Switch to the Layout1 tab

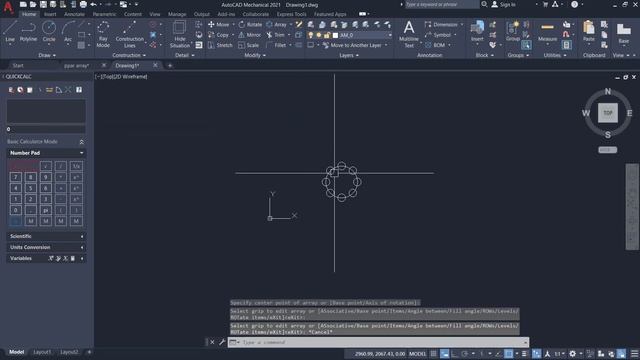pyautogui.click(x=42, y=352)
